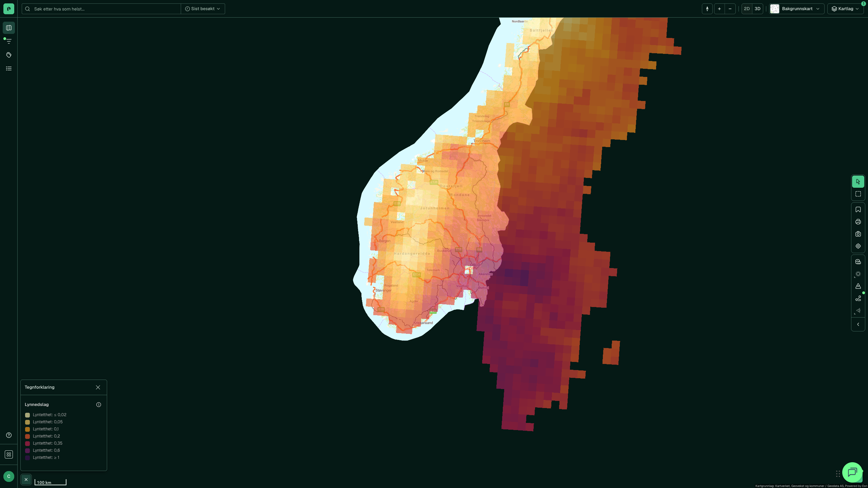Switch the map to 3D view
The width and height of the screenshot is (868, 488).
coord(757,9)
